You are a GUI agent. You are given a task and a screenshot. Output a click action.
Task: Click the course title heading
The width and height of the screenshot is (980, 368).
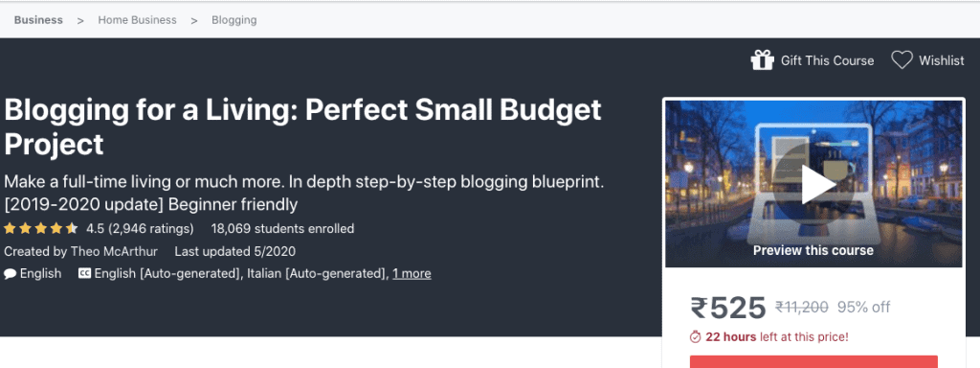pos(302,127)
